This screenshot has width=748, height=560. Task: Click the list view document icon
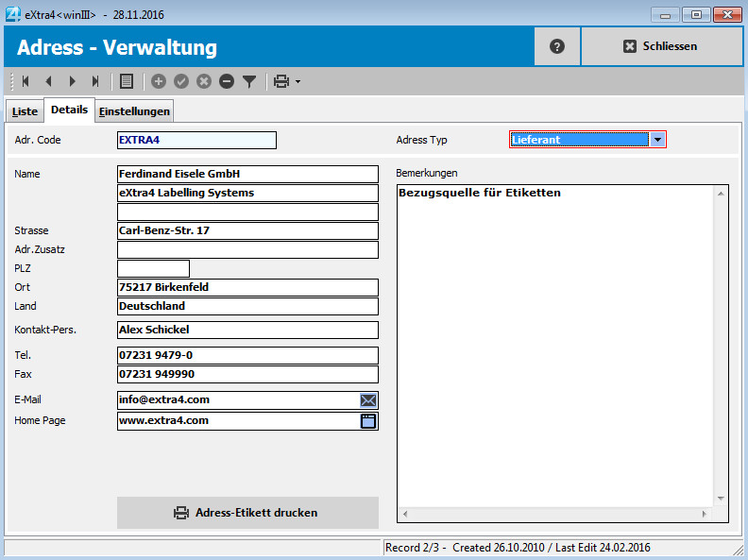(127, 81)
